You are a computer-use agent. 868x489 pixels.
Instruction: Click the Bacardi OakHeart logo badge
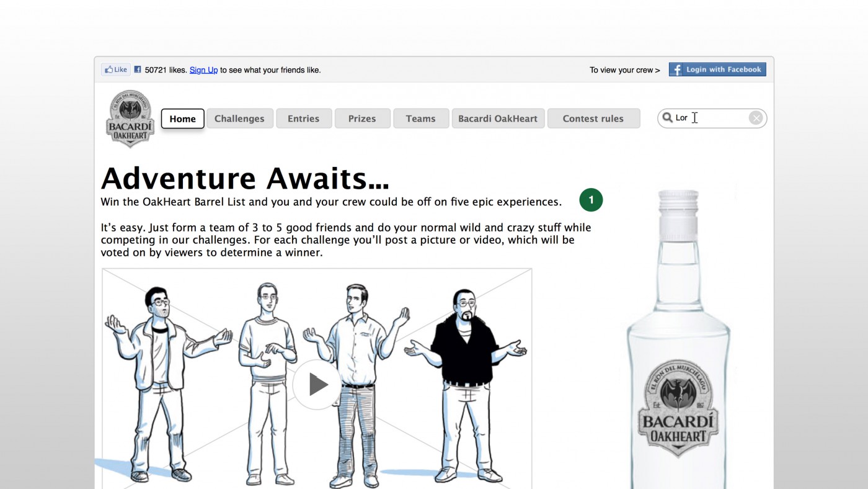pyautogui.click(x=130, y=119)
